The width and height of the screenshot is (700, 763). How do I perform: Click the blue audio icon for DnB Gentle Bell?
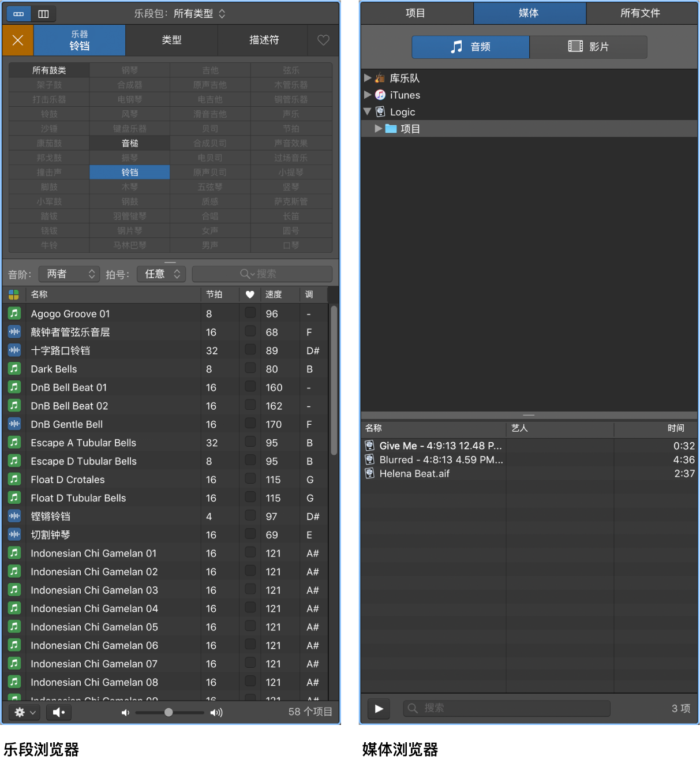coord(14,424)
